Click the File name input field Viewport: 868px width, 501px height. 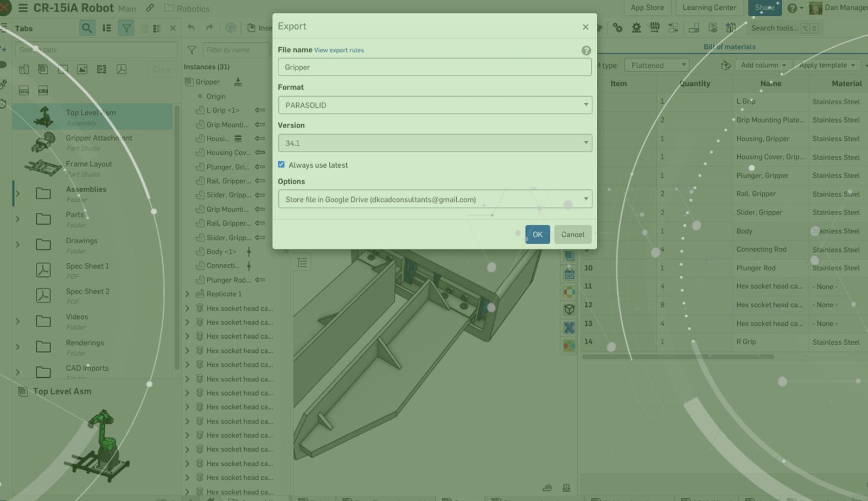(434, 67)
